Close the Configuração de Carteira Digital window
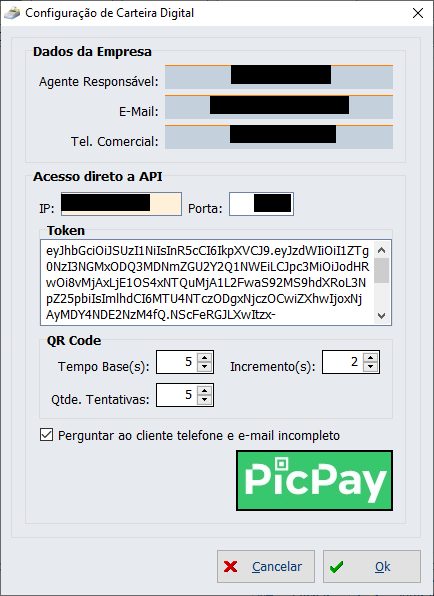Screen dimensions: 434x596 click(418, 13)
